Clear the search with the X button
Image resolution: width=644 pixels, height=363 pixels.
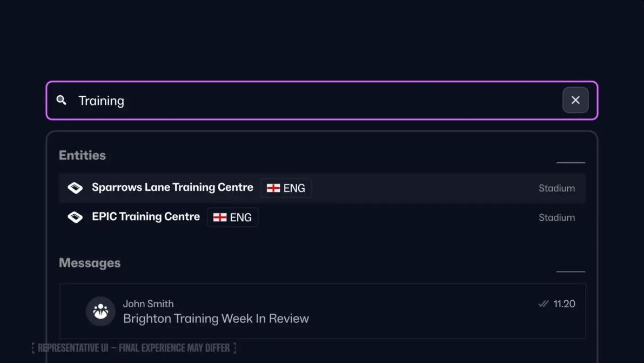click(575, 100)
